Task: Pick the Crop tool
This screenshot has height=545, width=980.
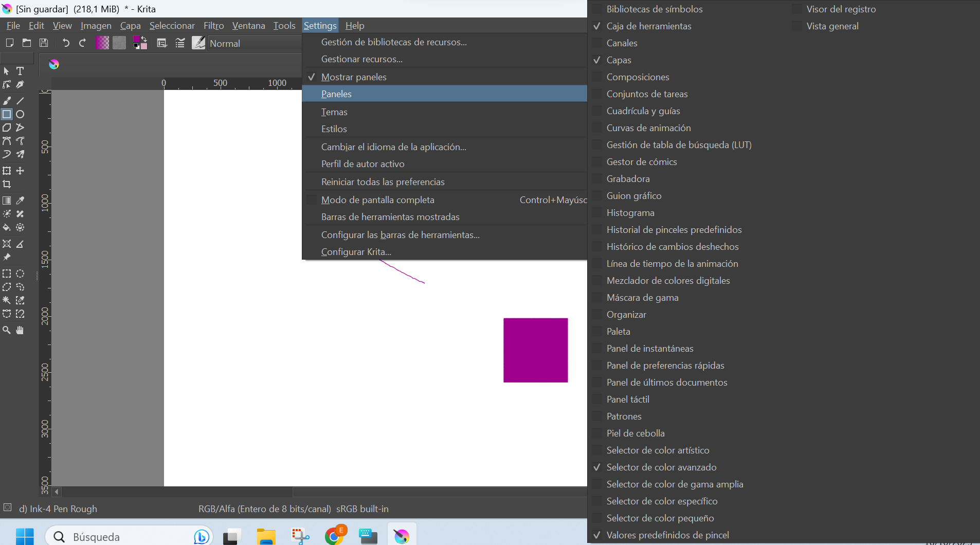Action: [x=7, y=184]
